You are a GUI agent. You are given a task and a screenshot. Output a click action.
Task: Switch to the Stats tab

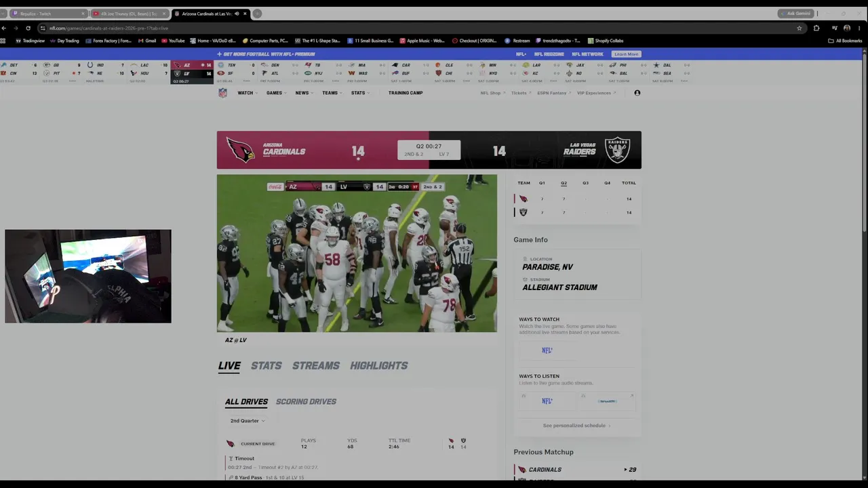266,365
